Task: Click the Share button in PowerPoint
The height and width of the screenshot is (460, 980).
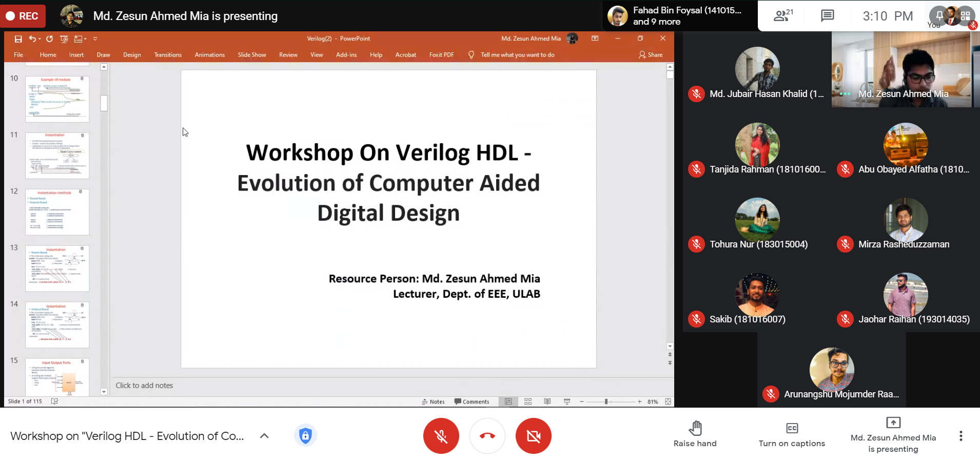Action: pos(651,55)
